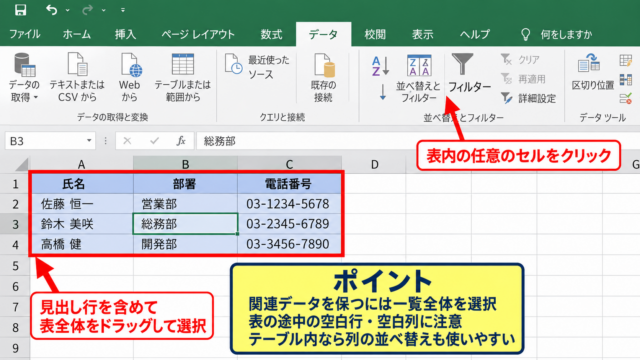This screenshot has height=360, width=640.
Task: Click the Remove Duplicates icon in データ ツール
Action: (x=625, y=79)
